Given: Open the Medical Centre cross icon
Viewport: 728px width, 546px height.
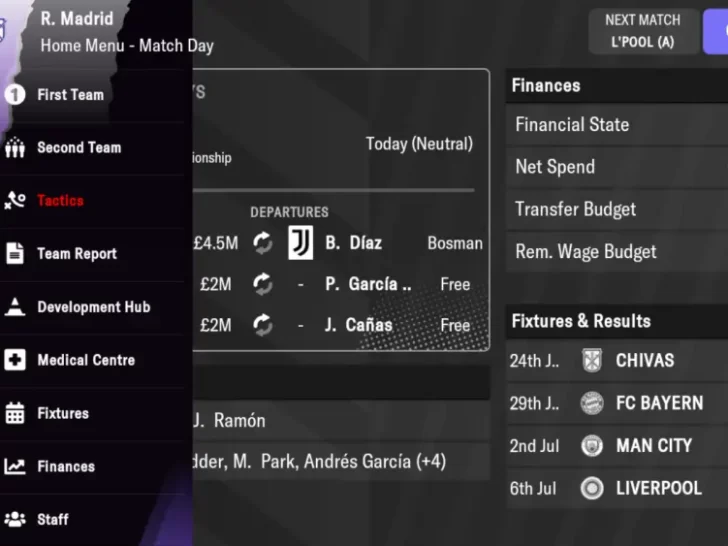Looking at the screenshot, I should click(x=15, y=360).
